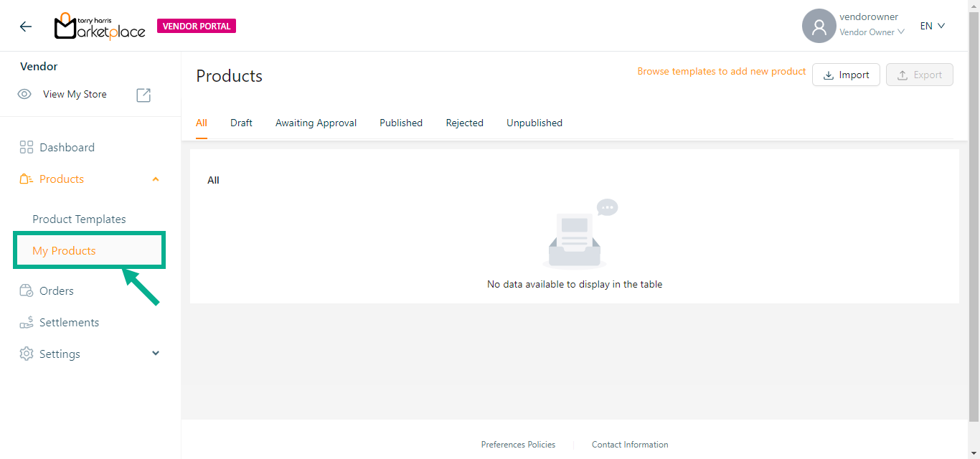Switch to the Draft tab
This screenshot has height=459, width=980.
pyautogui.click(x=241, y=123)
